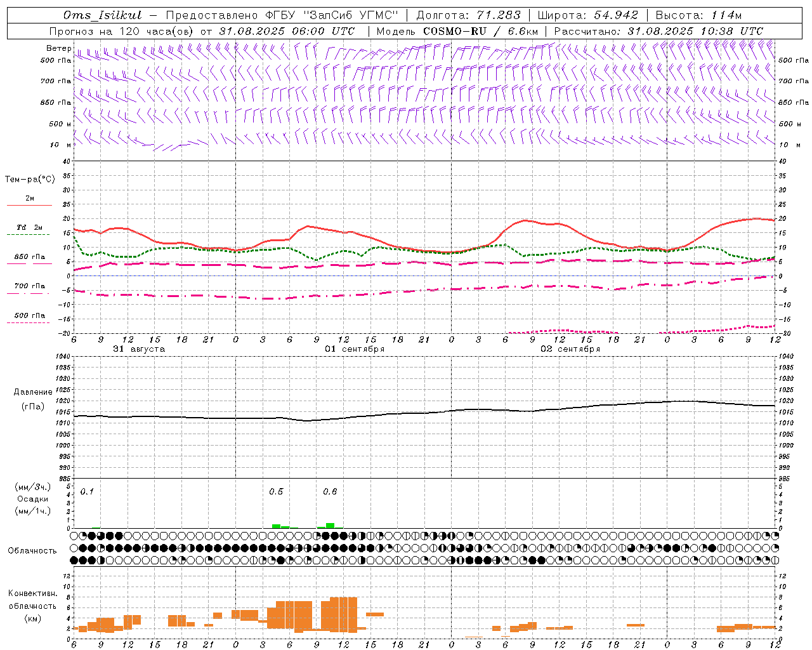
Task: Click the forecast start time 31.08.2025 06:00 UTC
Action: pos(287,31)
